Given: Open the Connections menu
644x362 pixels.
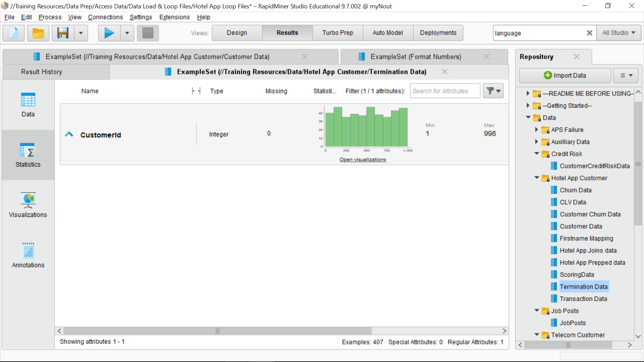Looking at the screenshot, I should (x=105, y=17).
